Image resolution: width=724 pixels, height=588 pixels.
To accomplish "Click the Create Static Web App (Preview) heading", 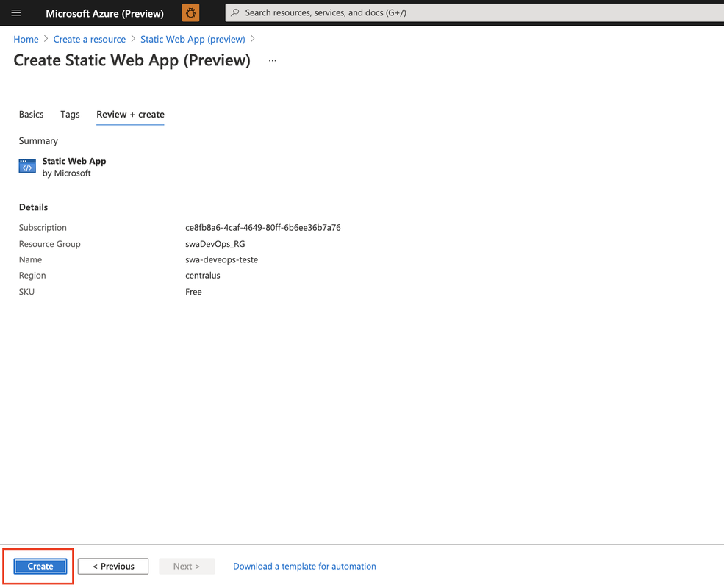I will tap(132, 60).
